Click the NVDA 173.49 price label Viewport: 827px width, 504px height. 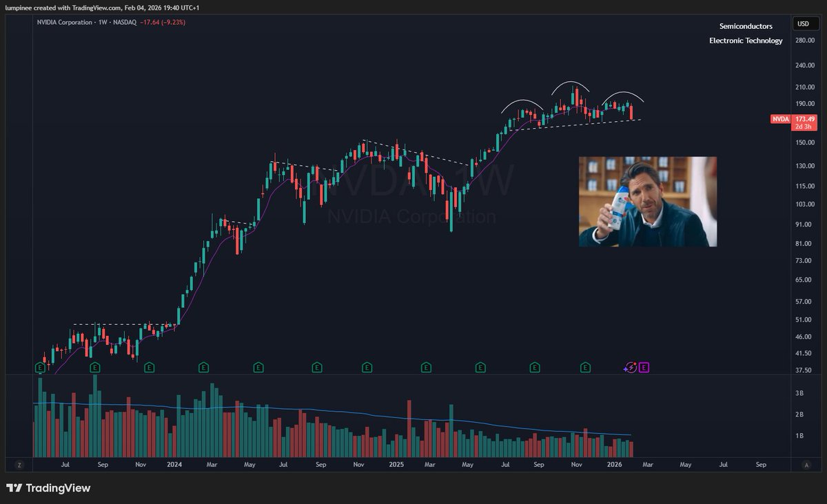click(793, 119)
